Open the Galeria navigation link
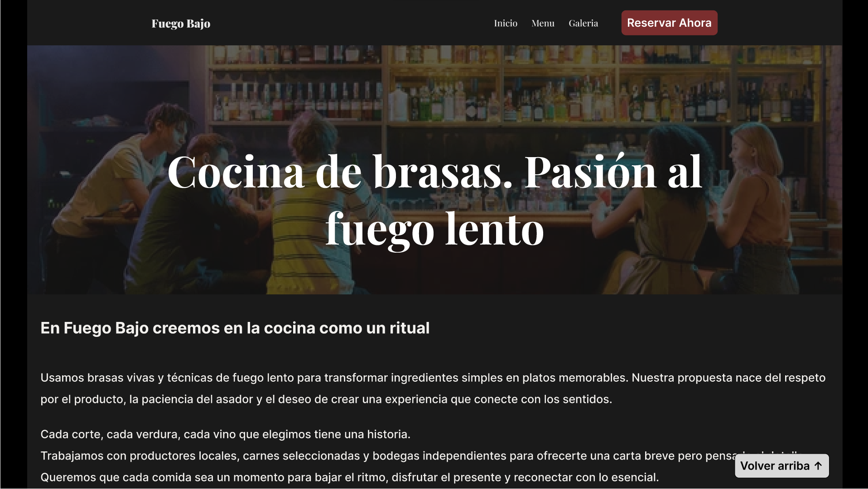Screen dimensions: 868x489 (x=583, y=23)
